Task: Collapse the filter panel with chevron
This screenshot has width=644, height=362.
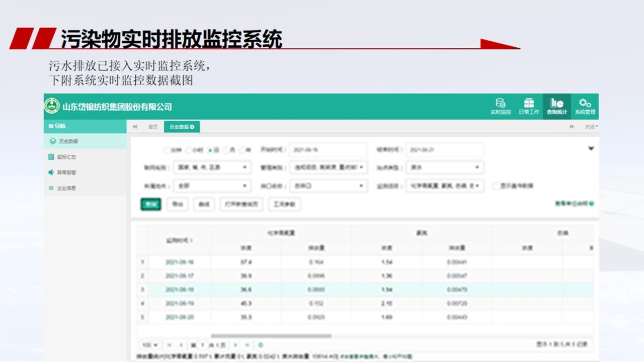Action: point(591,148)
